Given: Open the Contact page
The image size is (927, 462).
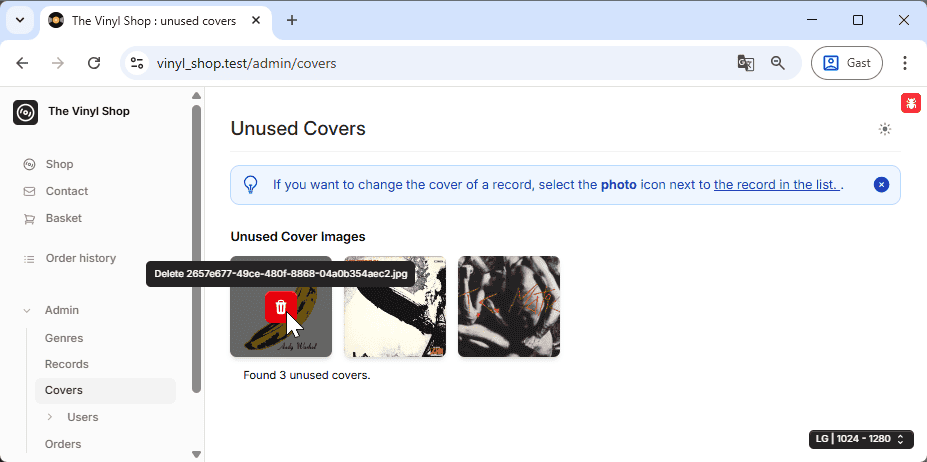Looking at the screenshot, I should click(67, 191).
